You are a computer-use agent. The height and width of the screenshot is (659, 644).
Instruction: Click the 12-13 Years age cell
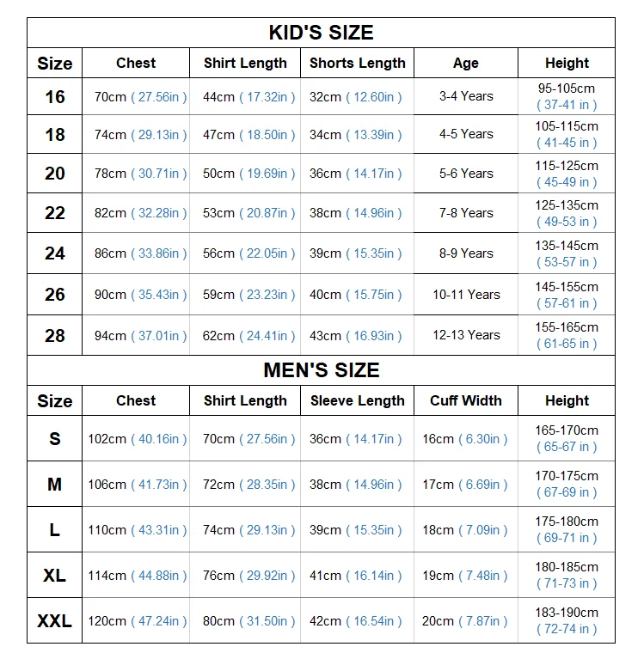pyautogui.click(x=465, y=335)
